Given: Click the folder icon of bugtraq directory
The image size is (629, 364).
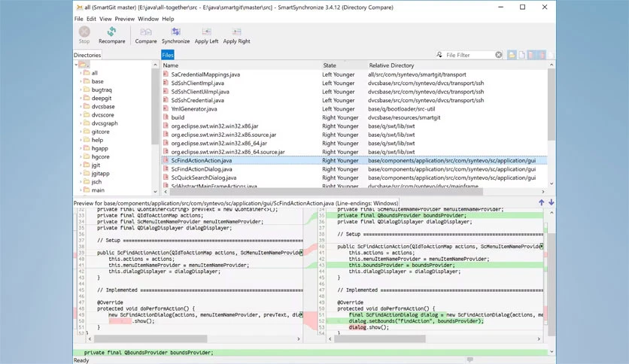Looking at the screenshot, I should point(87,89).
